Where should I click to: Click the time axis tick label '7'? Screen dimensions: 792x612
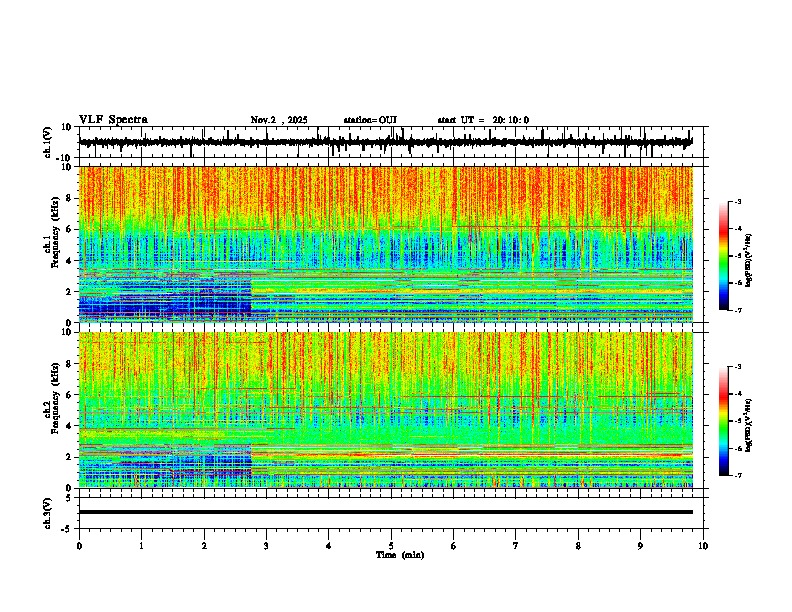(516, 546)
